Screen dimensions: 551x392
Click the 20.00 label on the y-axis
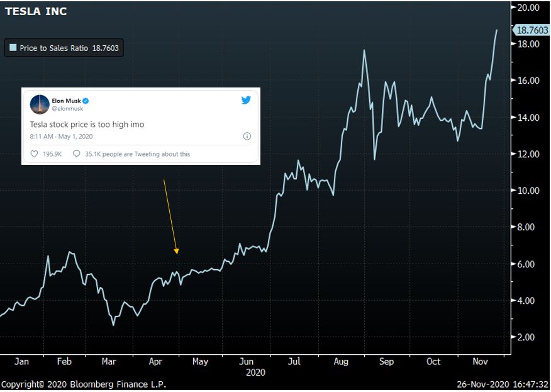pyautogui.click(x=528, y=8)
